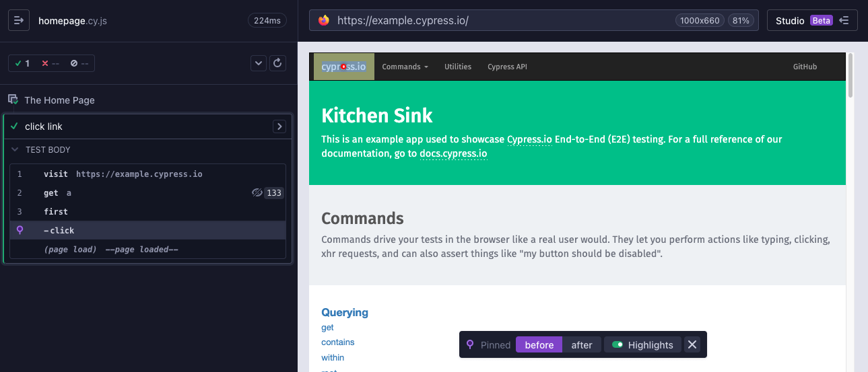Select the before snapshot state
This screenshot has width=868, height=372.
539,345
